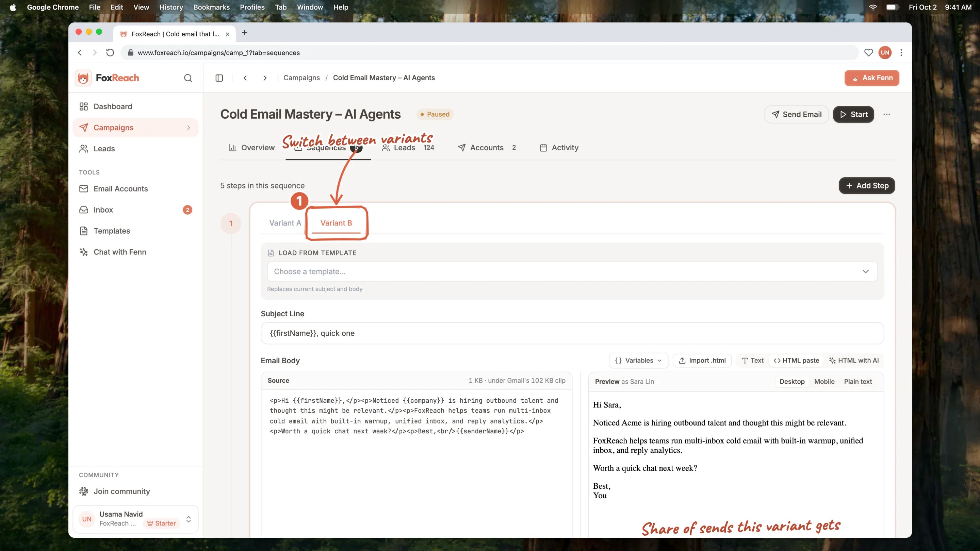Click the Send Email button
The image size is (980, 551).
796,115
